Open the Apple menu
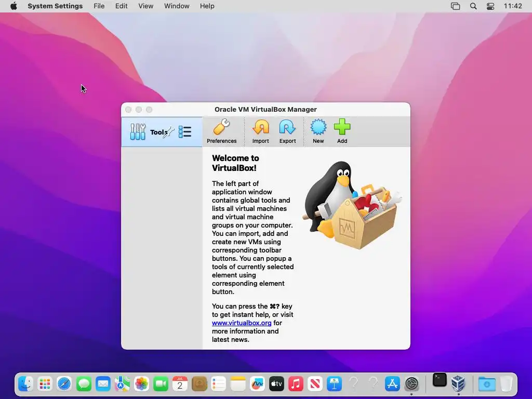The image size is (532, 399). [x=14, y=6]
